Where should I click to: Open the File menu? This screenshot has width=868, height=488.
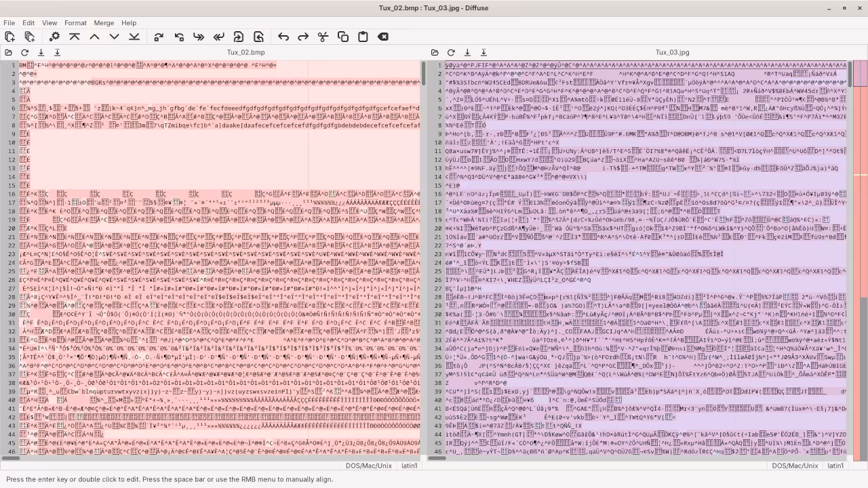[x=9, y=22]
